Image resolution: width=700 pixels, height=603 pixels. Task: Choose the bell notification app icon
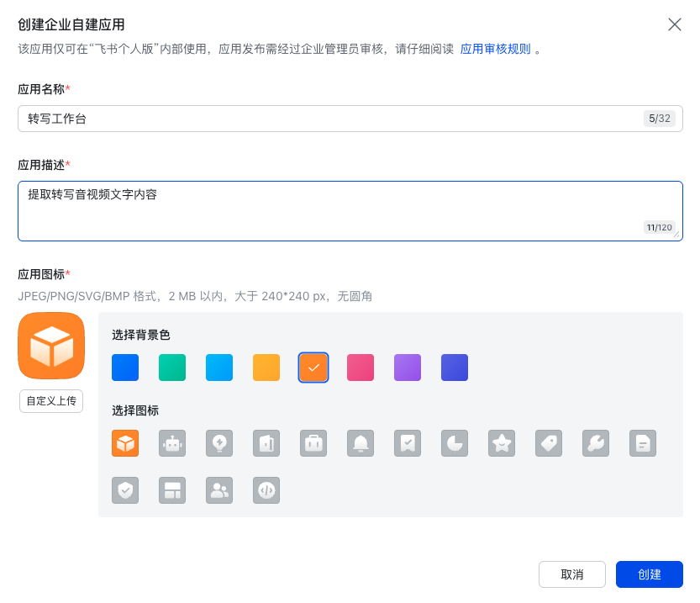(361, 443)
